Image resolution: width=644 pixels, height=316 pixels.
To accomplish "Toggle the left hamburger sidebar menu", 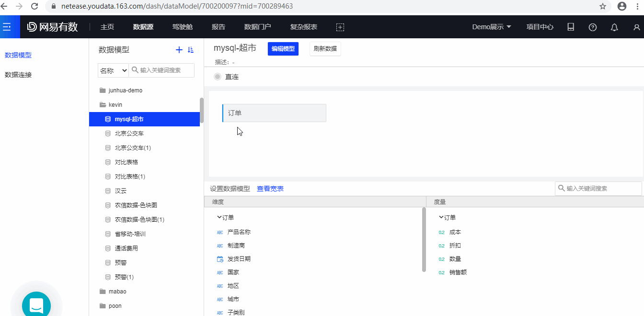I will pos(7,27).
